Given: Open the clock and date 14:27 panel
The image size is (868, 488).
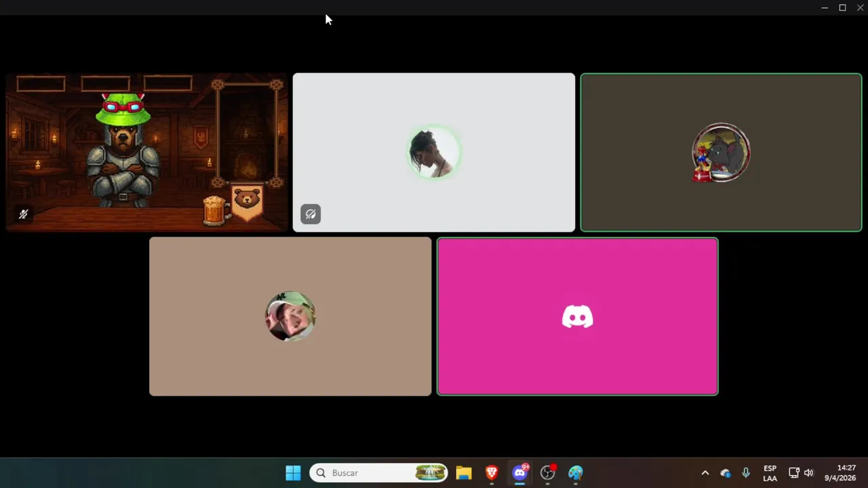Looking at the screenshot, I should click(x=840, y=473).
